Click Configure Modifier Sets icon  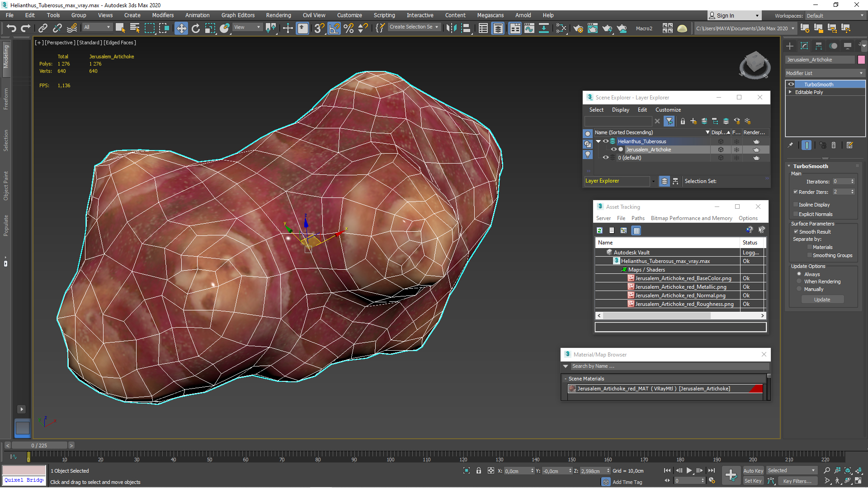(x=850, y=145)
